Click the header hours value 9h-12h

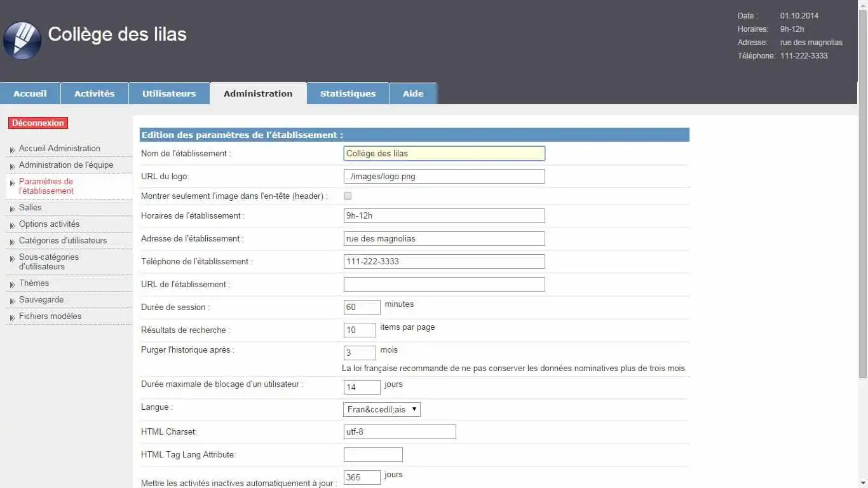pos(792,29)
